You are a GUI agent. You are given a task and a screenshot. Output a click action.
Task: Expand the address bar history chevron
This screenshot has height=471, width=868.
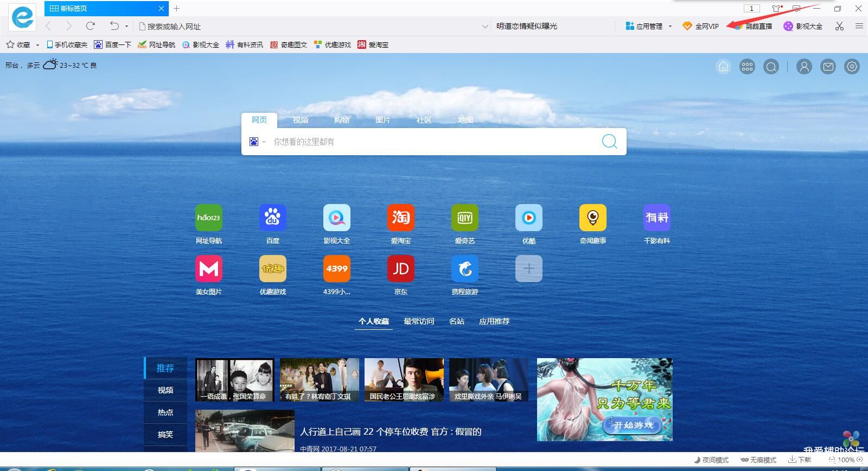coord(485,26)
